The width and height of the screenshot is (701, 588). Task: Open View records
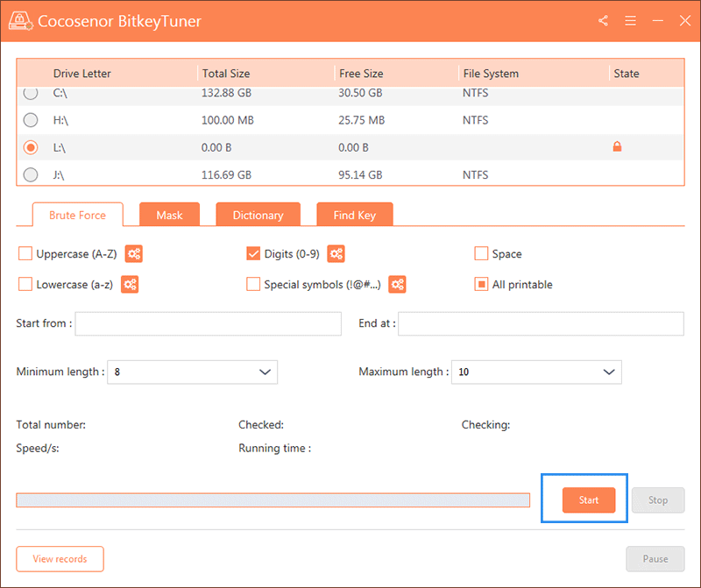pos(60,558)
